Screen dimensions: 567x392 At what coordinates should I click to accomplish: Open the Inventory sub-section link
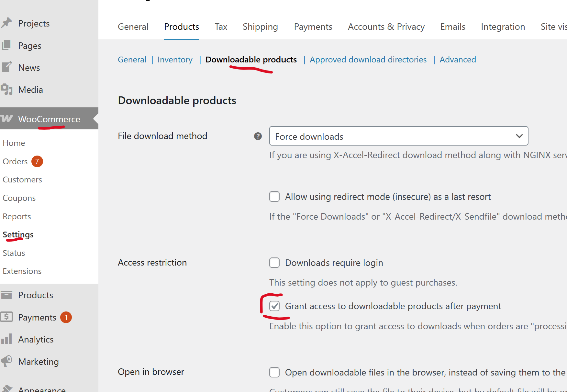(x=175, y=60)
